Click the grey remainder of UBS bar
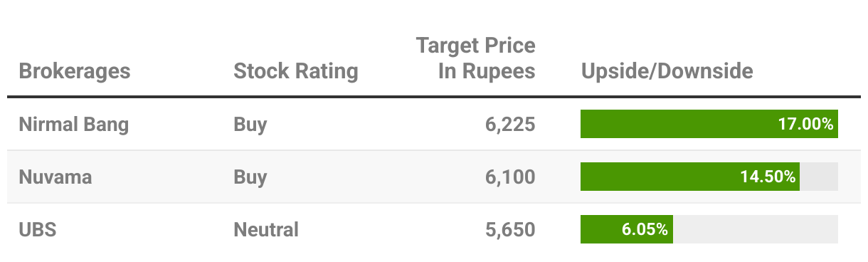This screenshot has height=262, width=868. point(756,229)
